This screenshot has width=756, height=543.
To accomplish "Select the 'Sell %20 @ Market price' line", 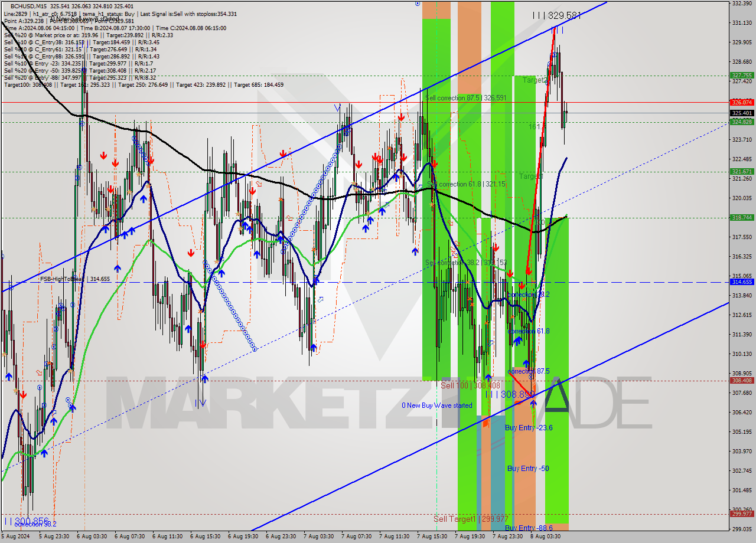I will tap(89, 35).
